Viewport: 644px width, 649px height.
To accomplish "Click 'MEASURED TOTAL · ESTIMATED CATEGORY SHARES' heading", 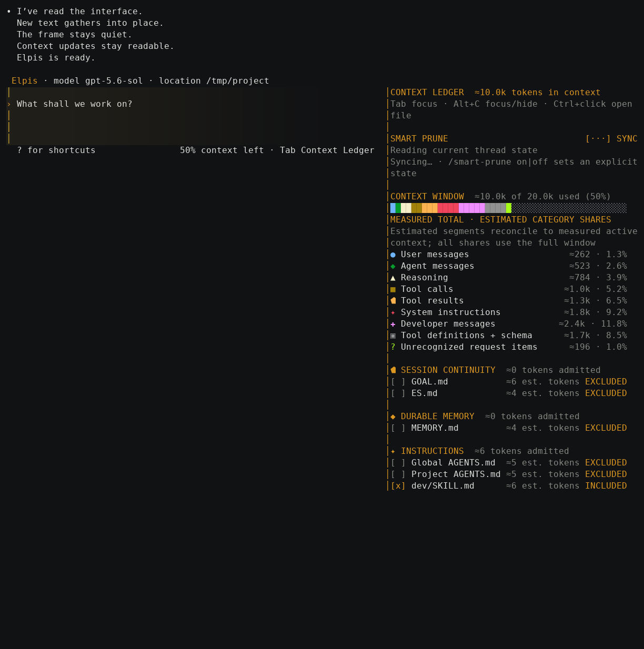I will click(501, 220).
